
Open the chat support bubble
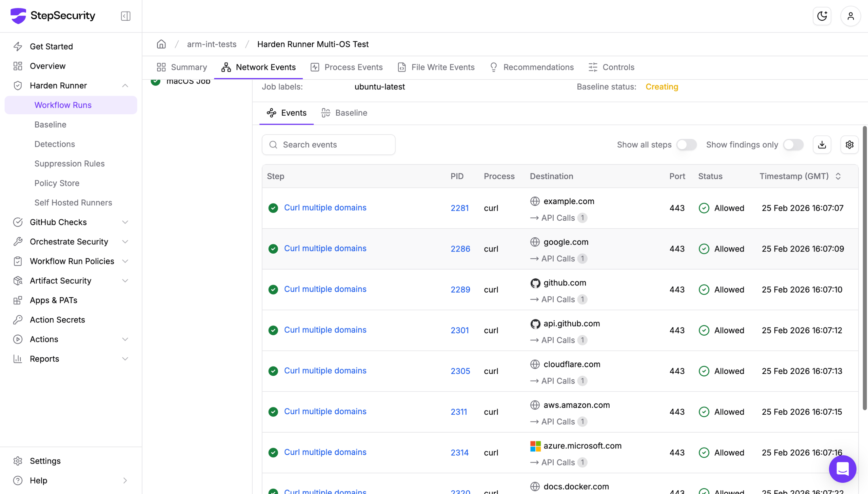click(x=842, y=469)
